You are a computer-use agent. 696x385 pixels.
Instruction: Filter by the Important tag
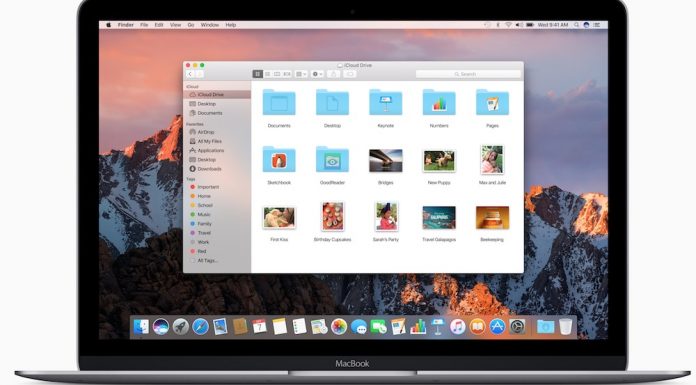[217, 187]
